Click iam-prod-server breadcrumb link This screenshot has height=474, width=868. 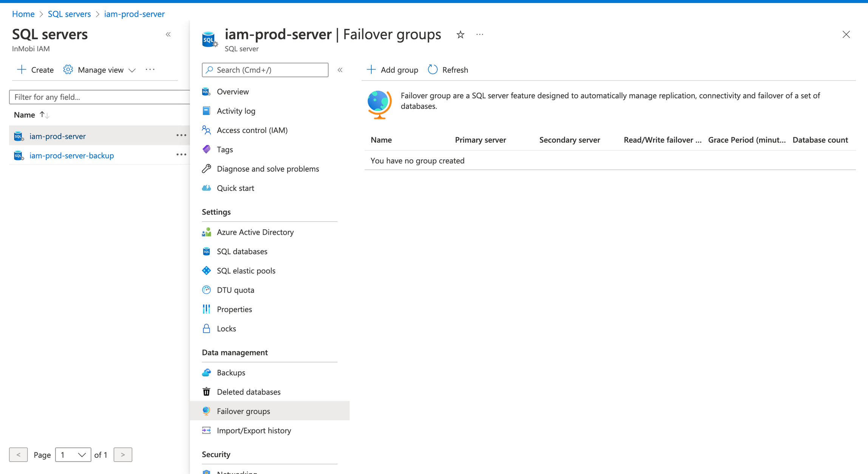(134, 14)
